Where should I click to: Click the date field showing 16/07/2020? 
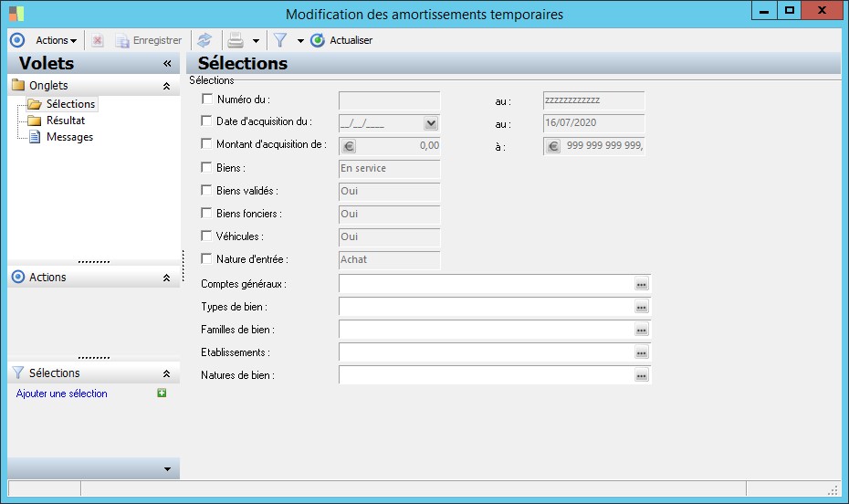(x=594, y=123)
